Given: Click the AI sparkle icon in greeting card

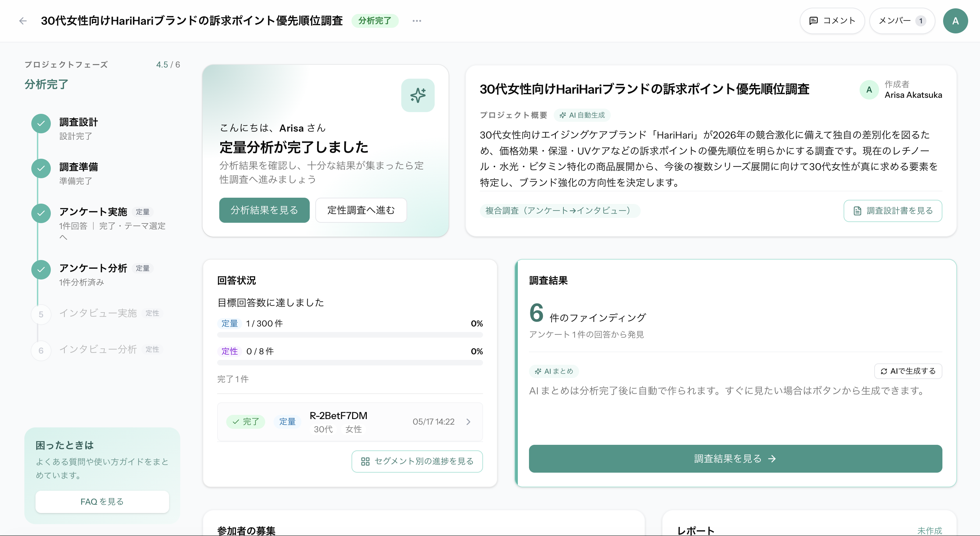Looking at the screenshot, I should pyautogui.click(x=418, y=95).
